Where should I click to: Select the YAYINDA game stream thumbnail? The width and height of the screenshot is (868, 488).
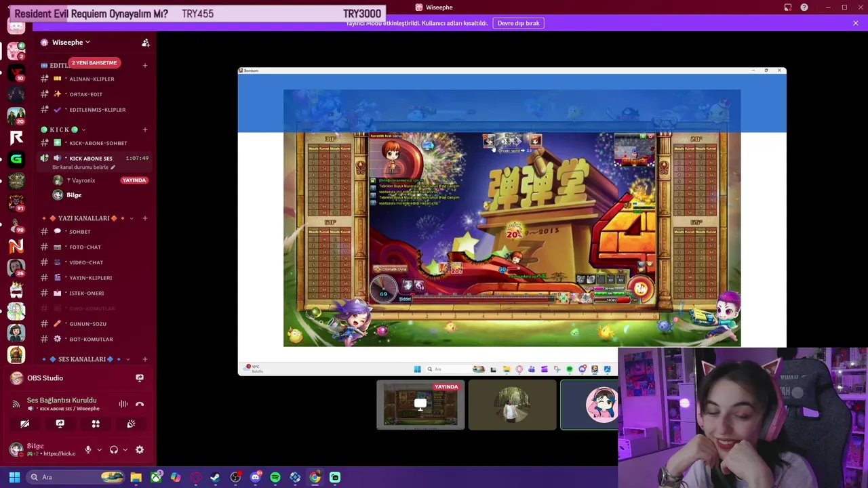420,405
